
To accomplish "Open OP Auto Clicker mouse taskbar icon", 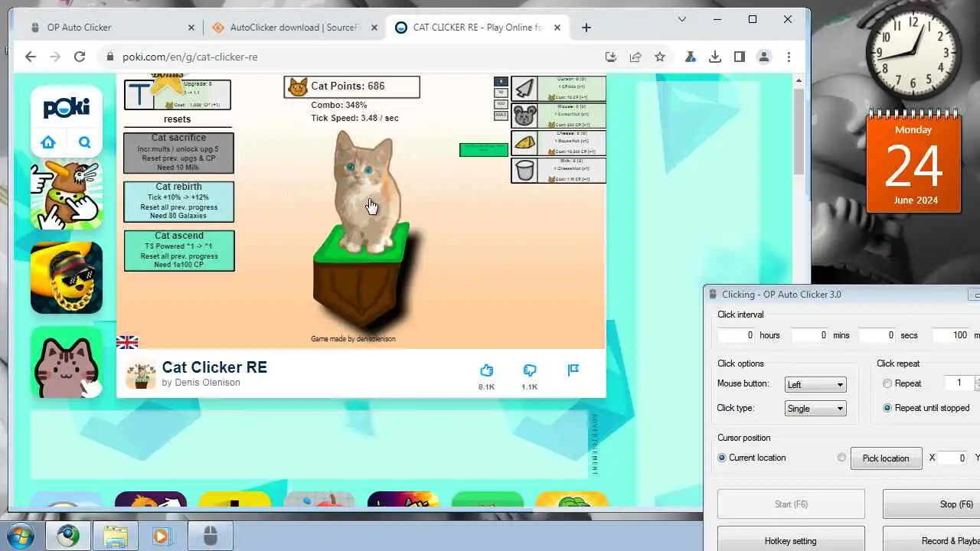I will [x=211, y=536].
